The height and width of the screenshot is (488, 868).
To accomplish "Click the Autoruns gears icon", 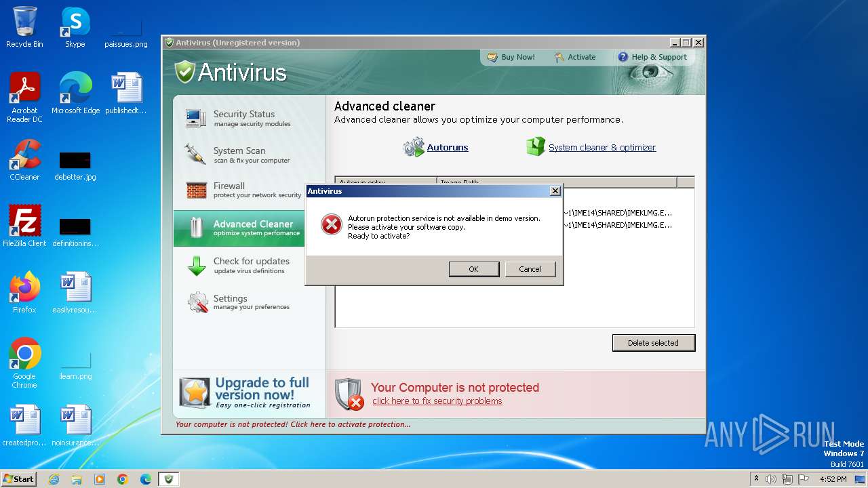I will pyautogui.click(x=414, y=147).
